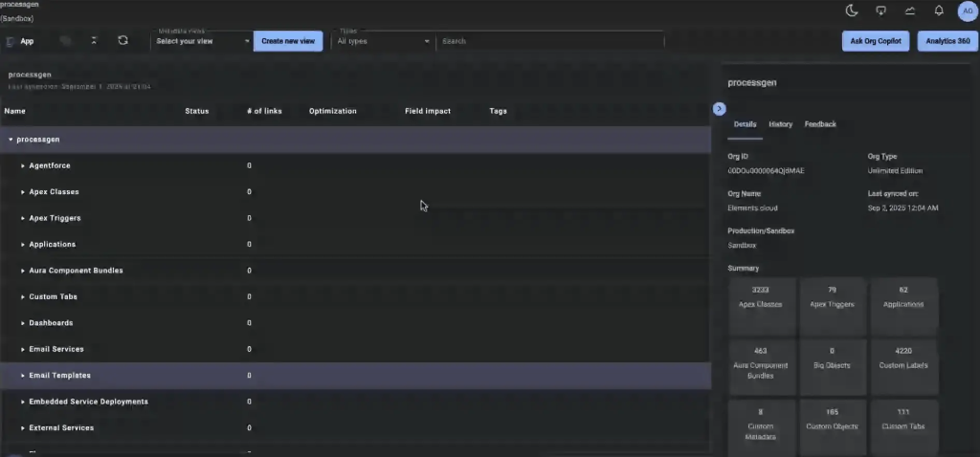Click the Unlimited Edition org type value
The width and height of the screenshot is (980, 457).
click(895, 170)
